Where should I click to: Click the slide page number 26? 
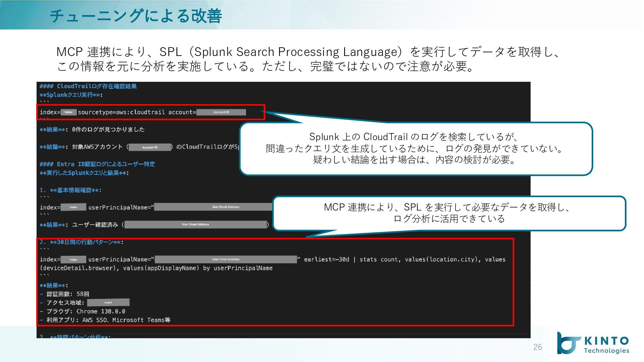pos(537,347)
